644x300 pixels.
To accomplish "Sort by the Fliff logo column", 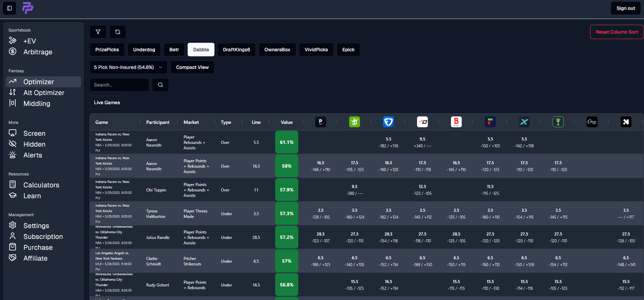I will (x=490, y=122).
